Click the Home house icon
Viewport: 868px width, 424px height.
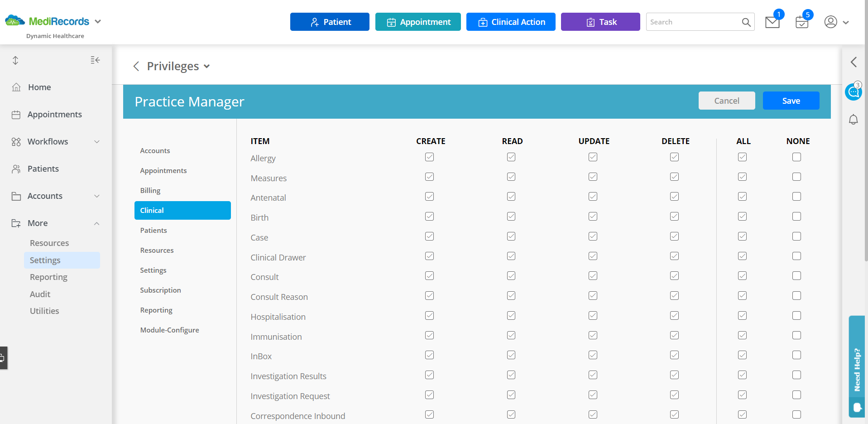pos(16,87)
